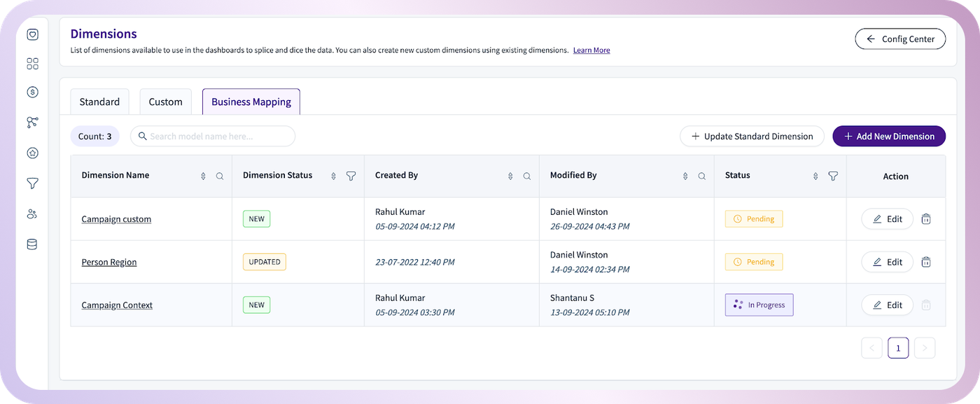Click Pending status for Person Region
980x404 pixels.
pos(754,262)
